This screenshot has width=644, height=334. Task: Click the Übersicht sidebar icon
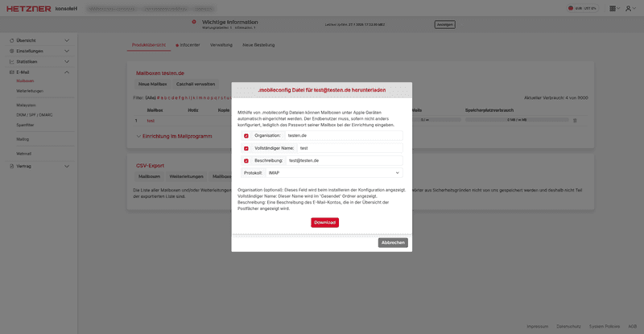[x=11, y=40]
